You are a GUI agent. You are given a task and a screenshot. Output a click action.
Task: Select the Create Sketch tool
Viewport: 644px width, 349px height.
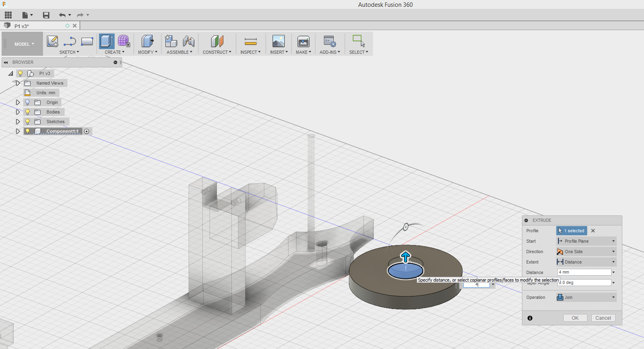53,41
